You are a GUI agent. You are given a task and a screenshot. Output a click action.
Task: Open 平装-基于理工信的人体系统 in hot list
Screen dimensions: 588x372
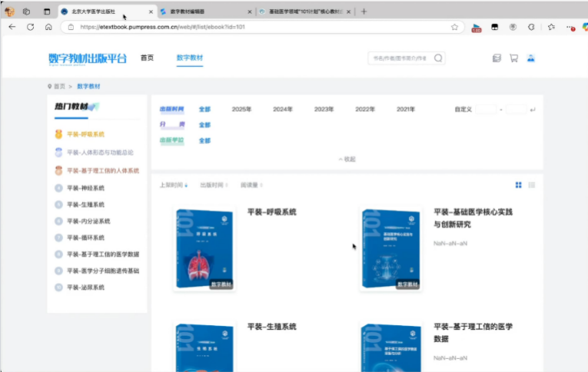pos(103,171)
